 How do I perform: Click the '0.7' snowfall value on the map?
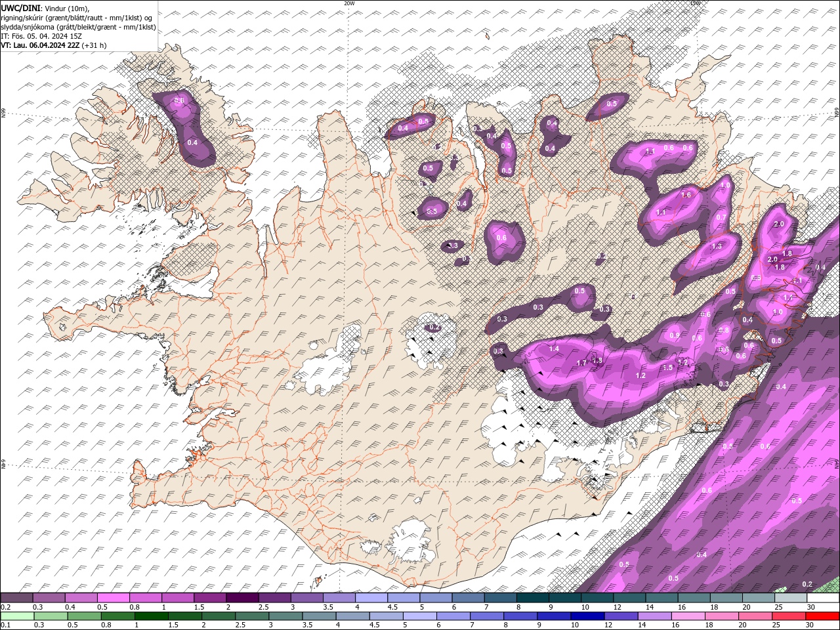[721, 217]
